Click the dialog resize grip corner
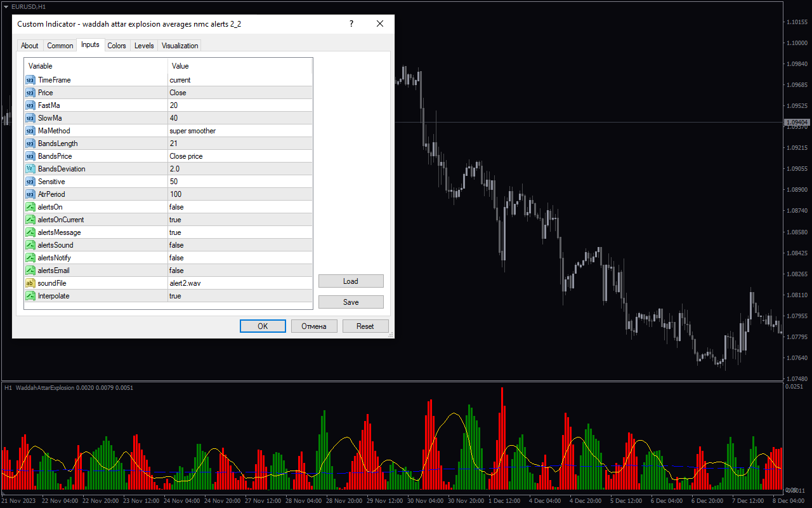 [x=390, y=334]
